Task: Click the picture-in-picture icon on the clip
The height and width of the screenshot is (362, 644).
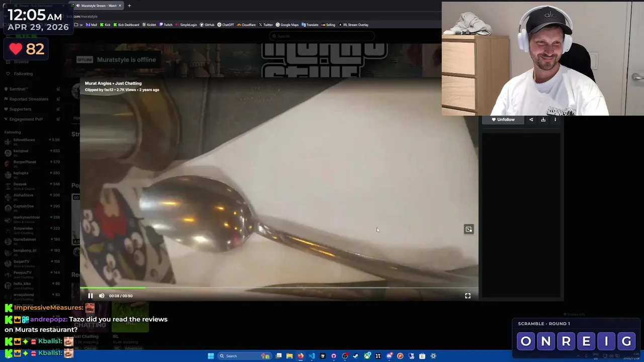Action: tap(468, 229)
